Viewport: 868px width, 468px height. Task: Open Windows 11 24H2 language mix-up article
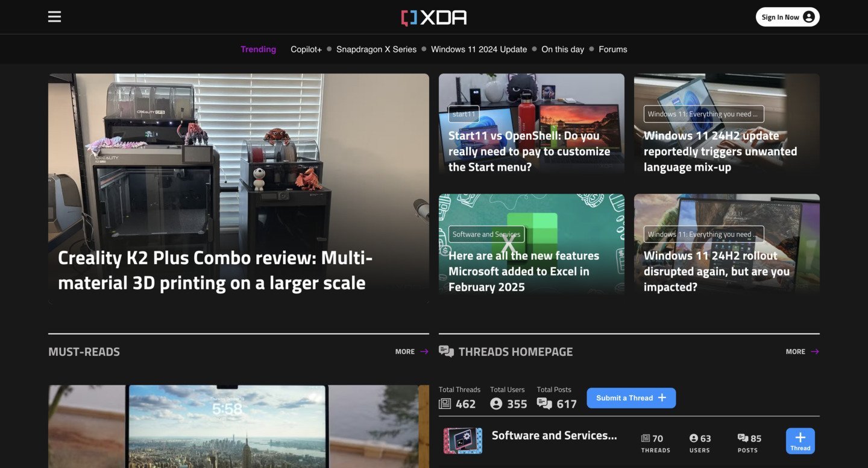720,151
